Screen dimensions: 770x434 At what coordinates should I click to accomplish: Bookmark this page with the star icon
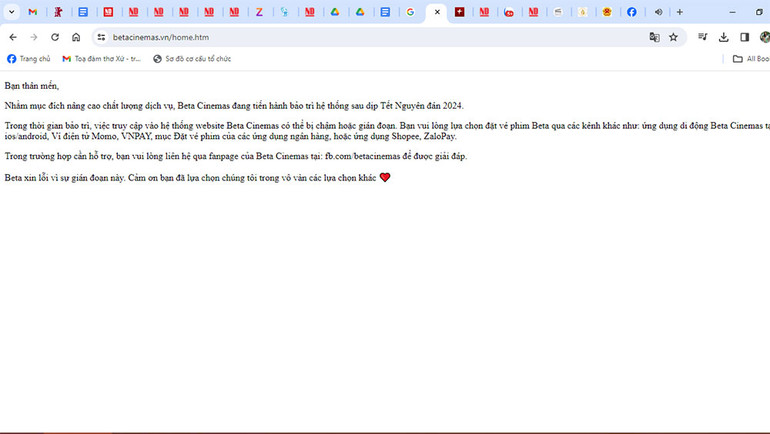pyautogui.click(x=673, y=37)
